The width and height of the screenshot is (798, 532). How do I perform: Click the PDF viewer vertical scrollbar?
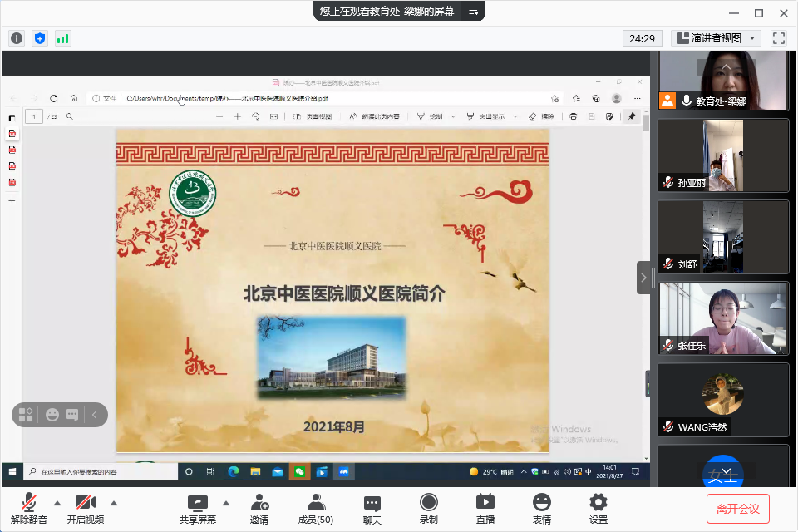point(647,285)
